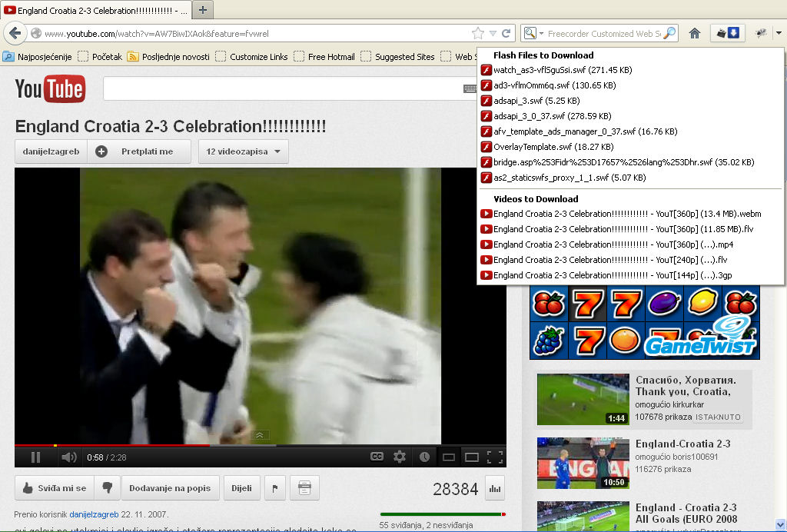The height and width of the screenshot is (532, 787).
Task: Dislike the video with thumbs down
Action: (x=108, y=488)
